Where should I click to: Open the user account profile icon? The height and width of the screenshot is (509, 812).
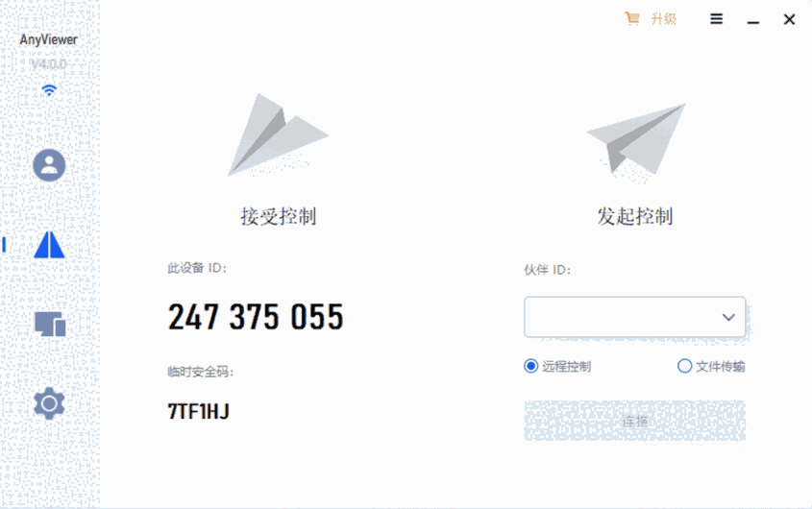(x=49, y=166)
